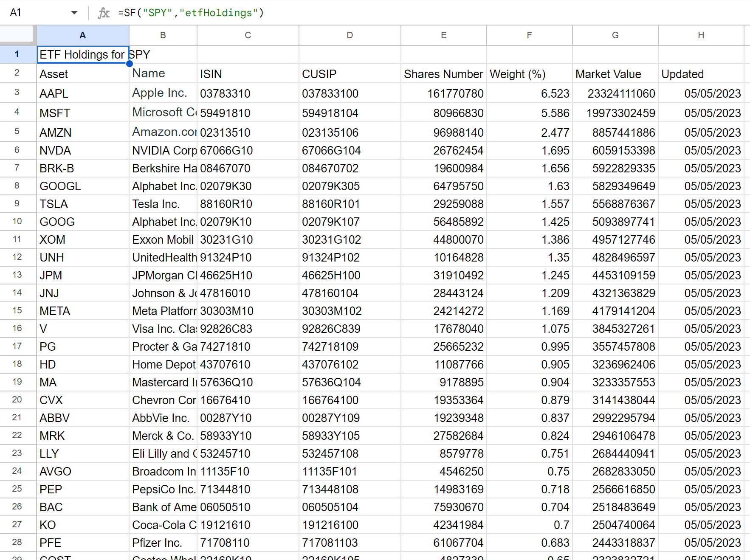Click shares cell '56485892' for GOOG
The height and width of the screenshot is (560, 750).
click(444, 222)
